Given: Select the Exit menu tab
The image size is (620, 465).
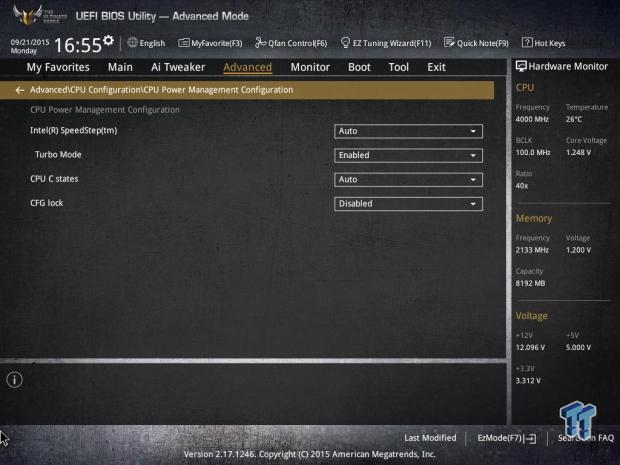Looking at the screenshot, I should (x=436, y=67).
